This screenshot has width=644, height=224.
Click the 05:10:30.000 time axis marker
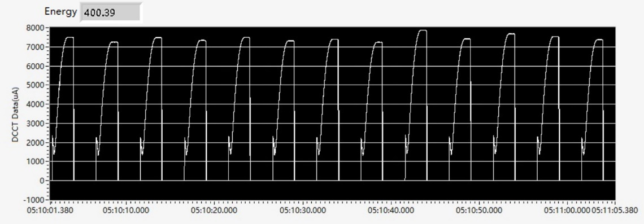click(x=303, y=211)
